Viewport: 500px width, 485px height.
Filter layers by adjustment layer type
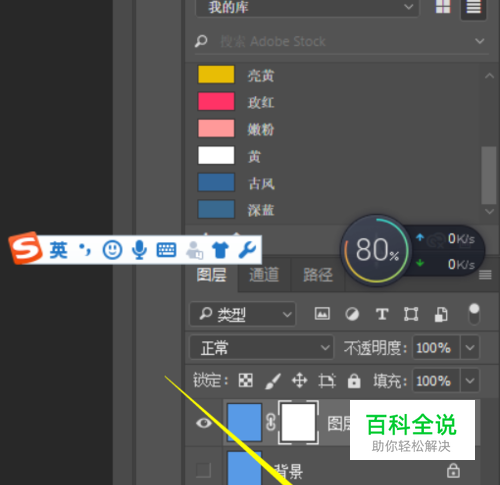point(352,314)
